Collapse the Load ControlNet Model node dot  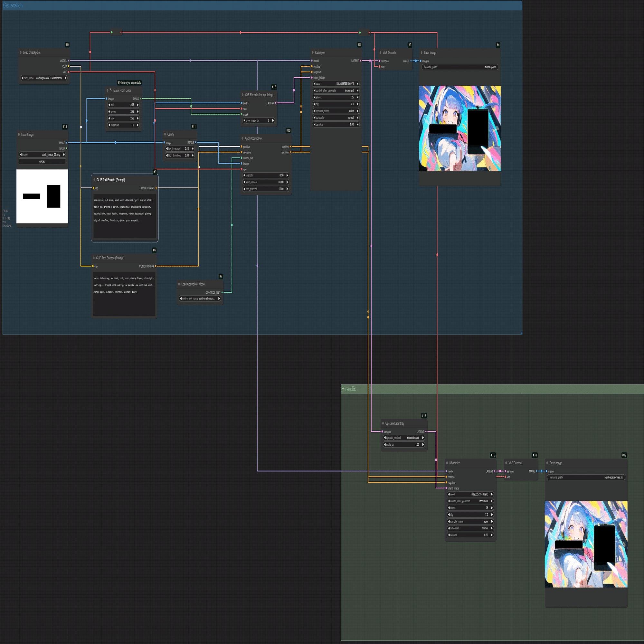tap(179, 284)
